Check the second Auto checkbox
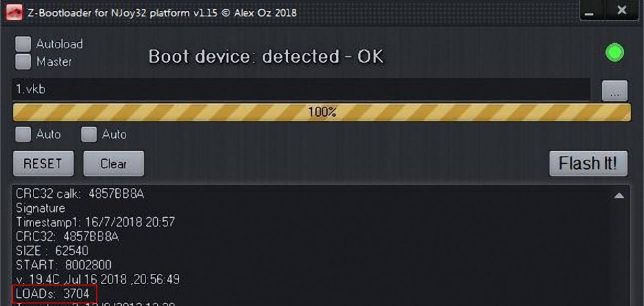644x306 pixels. [90, 134]
